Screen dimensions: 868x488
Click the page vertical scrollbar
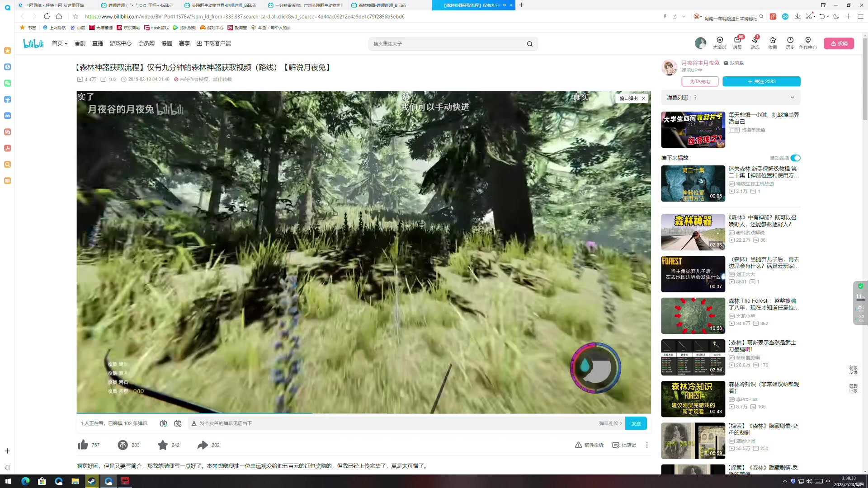865,79
